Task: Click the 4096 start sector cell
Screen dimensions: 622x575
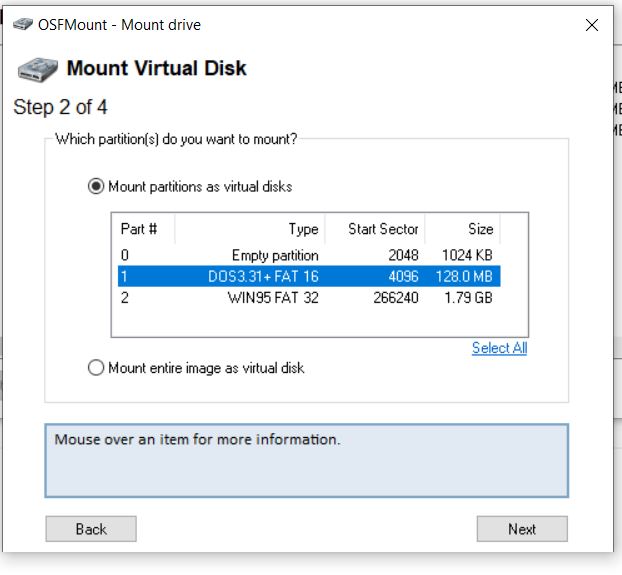Action: [x=403, y=276]
